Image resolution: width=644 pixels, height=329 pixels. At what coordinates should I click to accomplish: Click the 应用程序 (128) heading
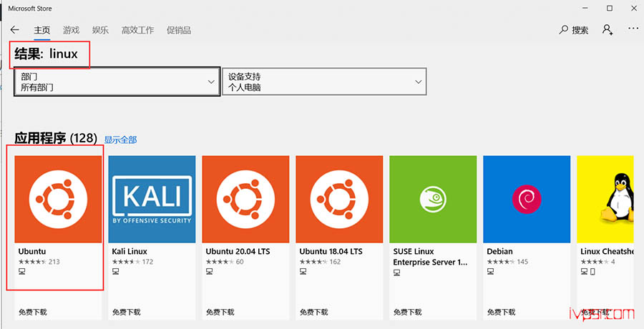pyautogui.click(x=56, y=139)
